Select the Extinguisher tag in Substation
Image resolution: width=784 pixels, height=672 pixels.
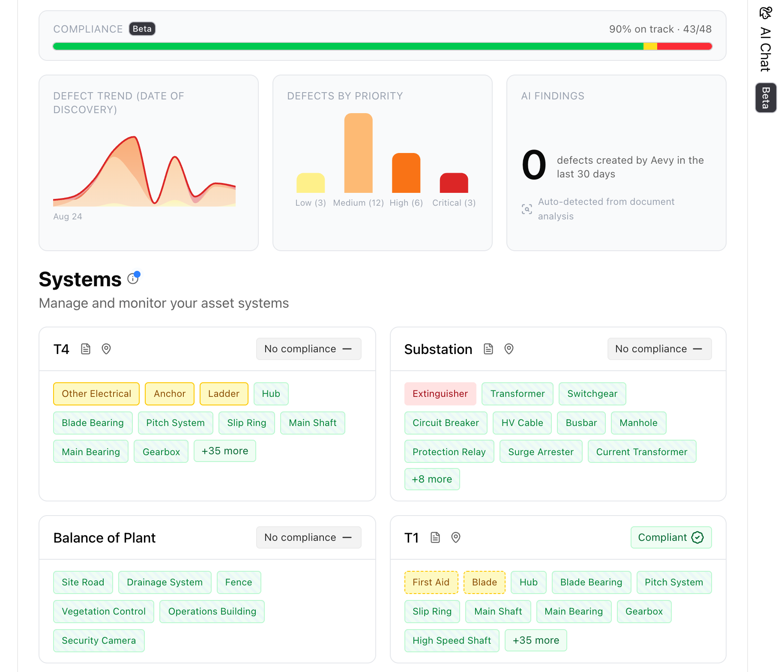440,394
